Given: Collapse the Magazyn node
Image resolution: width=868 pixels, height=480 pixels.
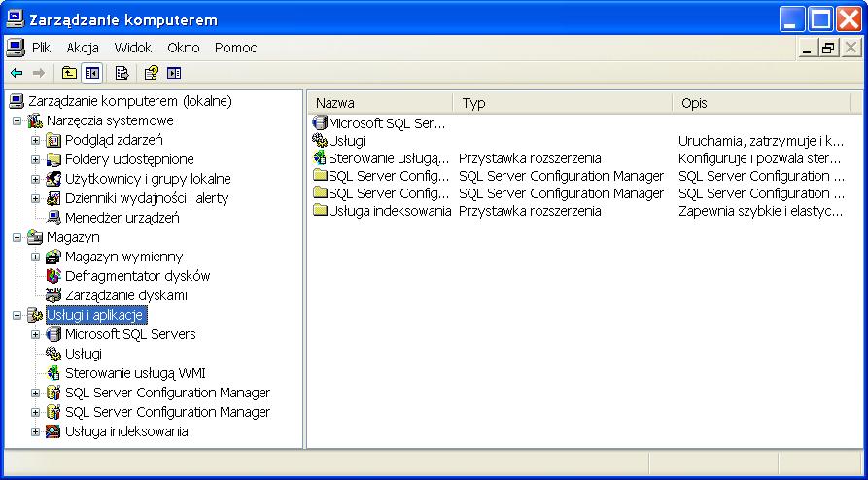Looking at the screenshot, I should coord(17,237).
